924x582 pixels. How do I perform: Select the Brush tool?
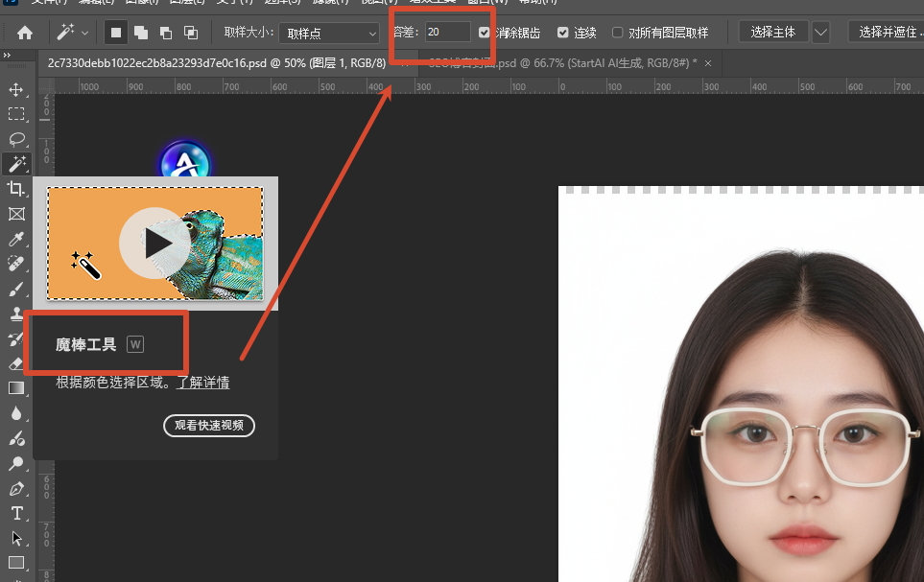[16, 289]
